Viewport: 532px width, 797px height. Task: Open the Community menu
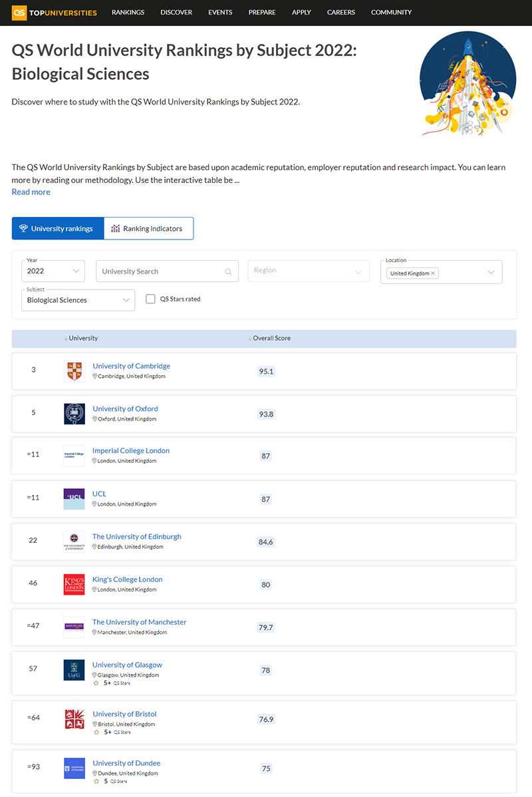pyautogui.click(x=391, y=12)
